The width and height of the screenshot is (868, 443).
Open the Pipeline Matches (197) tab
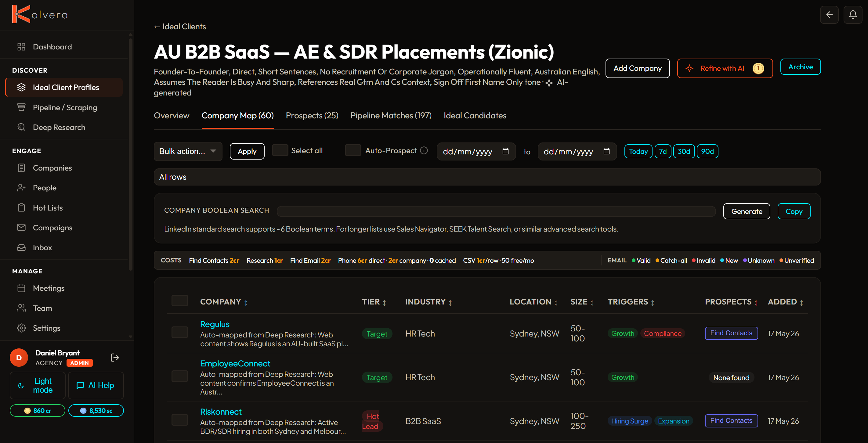click(391, 116)
